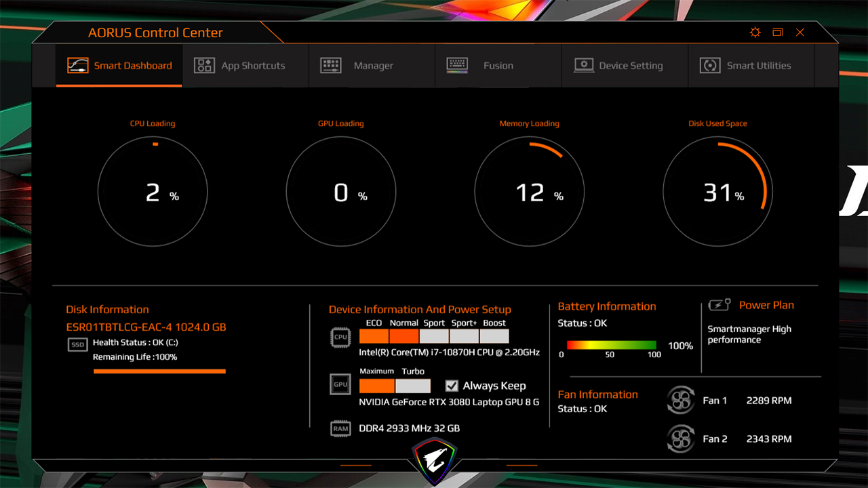Click disk name ESR01TBTLCG-EAC-4 1024.0 GB
The height and width of the screenshot is (488, 868).
coord(146,327)
